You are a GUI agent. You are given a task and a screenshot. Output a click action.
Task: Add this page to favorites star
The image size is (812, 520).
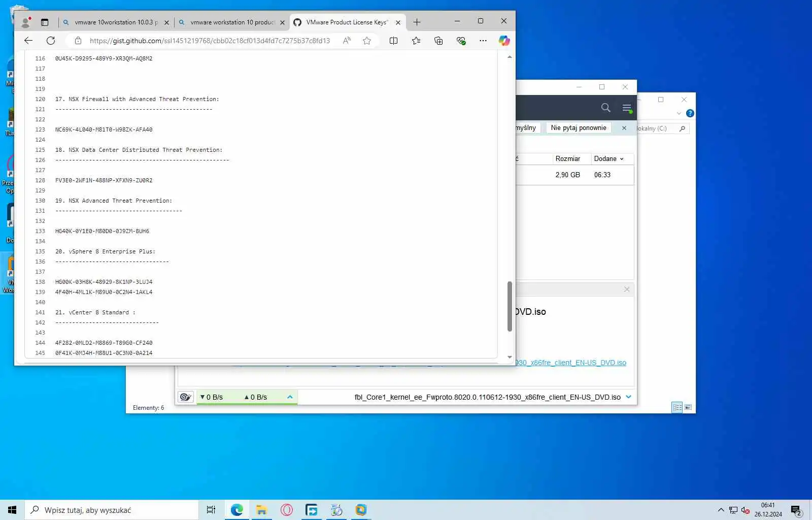pyautogui.click(x=367, y=41)
